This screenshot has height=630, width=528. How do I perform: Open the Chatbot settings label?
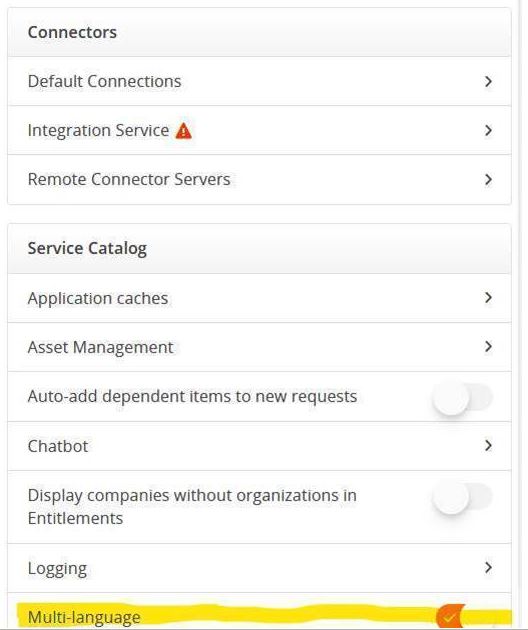click(58, 446)
